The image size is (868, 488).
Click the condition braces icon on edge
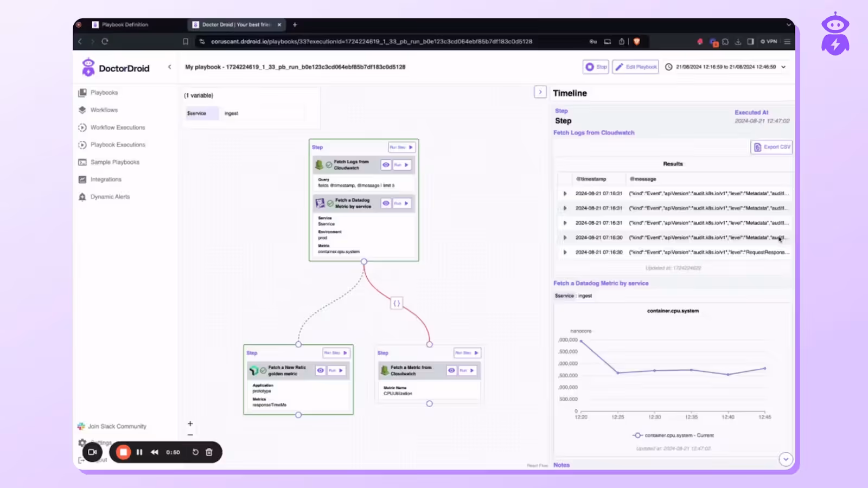point(397,303)
